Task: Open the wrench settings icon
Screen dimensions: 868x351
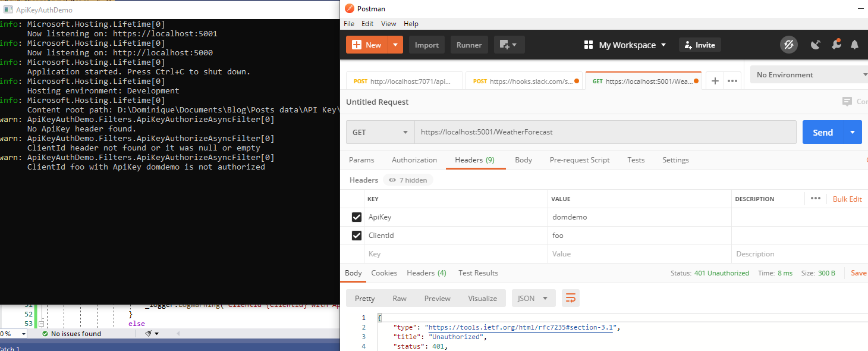Action: click(836, 45)
